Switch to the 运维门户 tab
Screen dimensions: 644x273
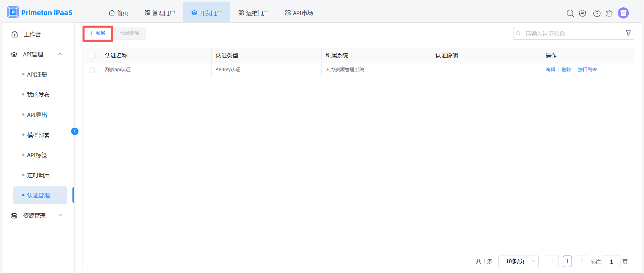[x=253, y=13]
